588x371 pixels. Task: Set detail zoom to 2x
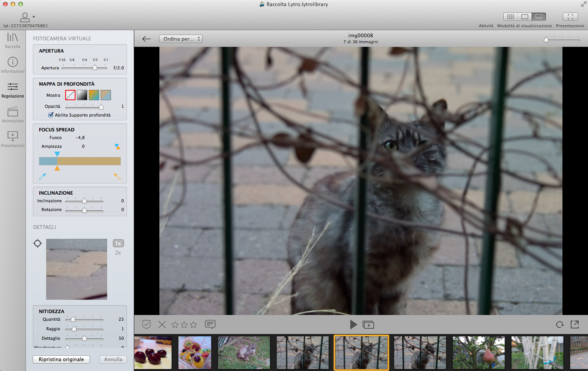pyautogui.click(x=118, y=253)
